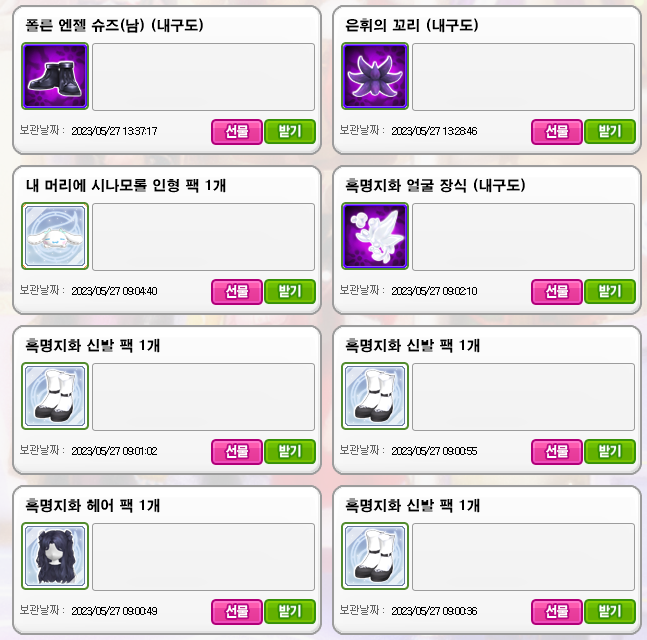Receive the 폴른 엔젤 슈즈(남) item with 받기
This screenshot has width=647, height=640.
click(x=290, y=132)
